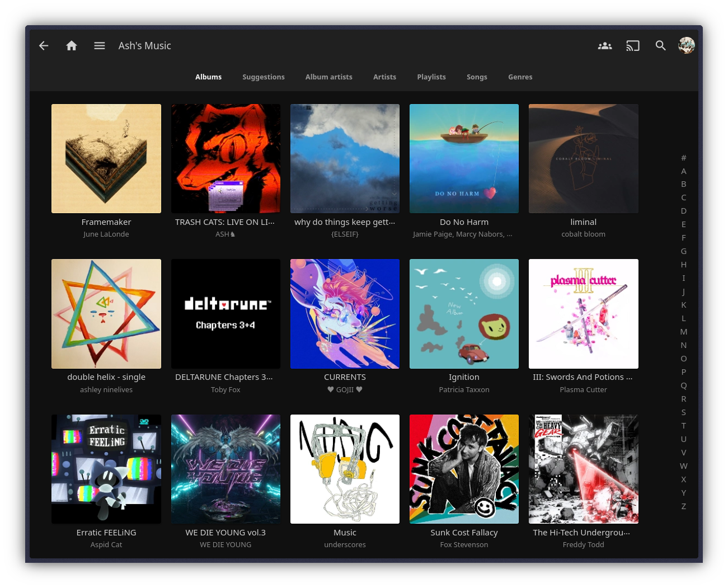Open the user profile avatar
Screen dimensions: 728x588
click(686, 45)
